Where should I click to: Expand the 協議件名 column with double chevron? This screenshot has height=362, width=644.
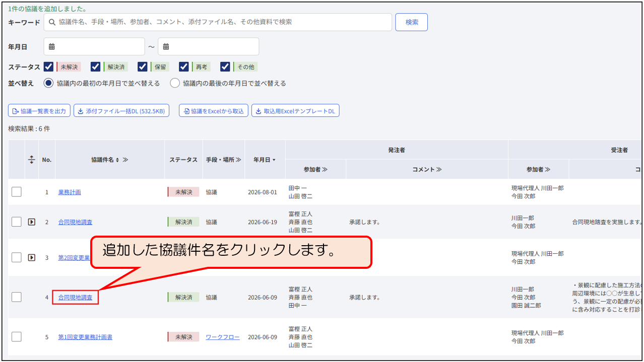click(125, 160)
